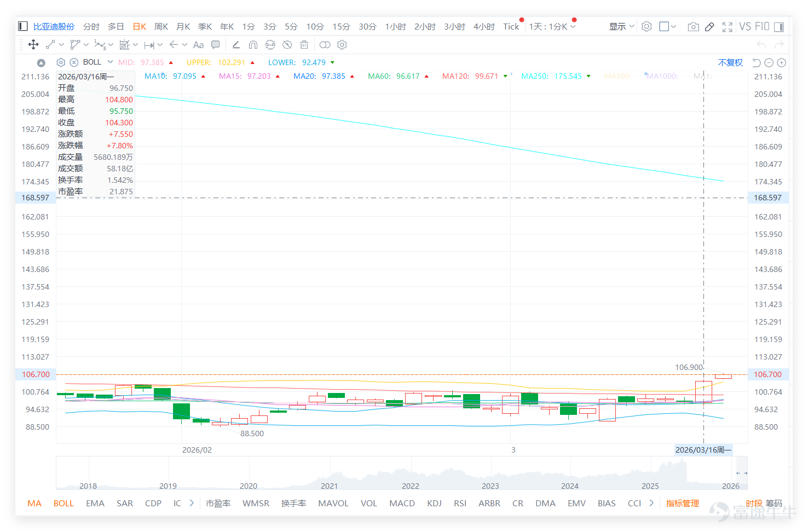Enable the RSI sub indicator
The width and height of the screenshot is (808, 532).
[x=460, y=503]
